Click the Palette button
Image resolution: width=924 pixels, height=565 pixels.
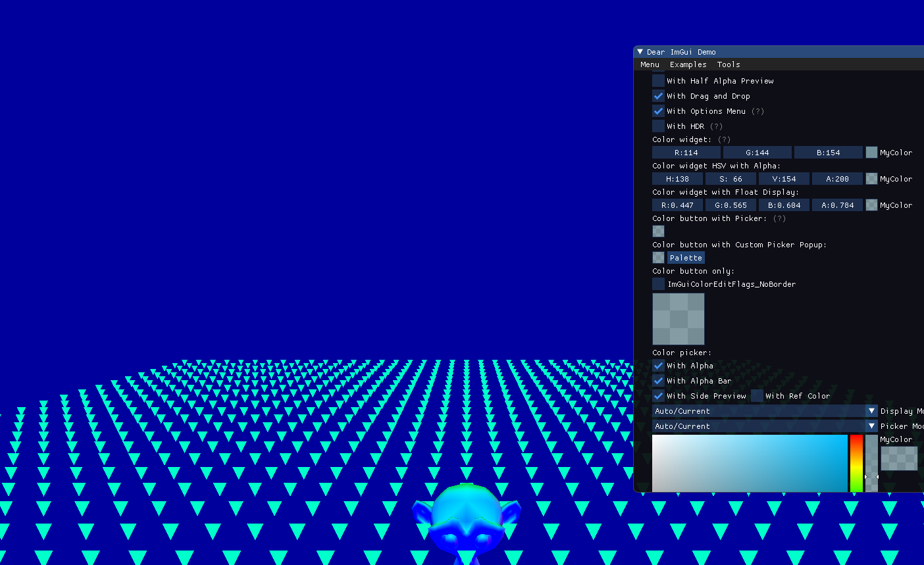686,258
